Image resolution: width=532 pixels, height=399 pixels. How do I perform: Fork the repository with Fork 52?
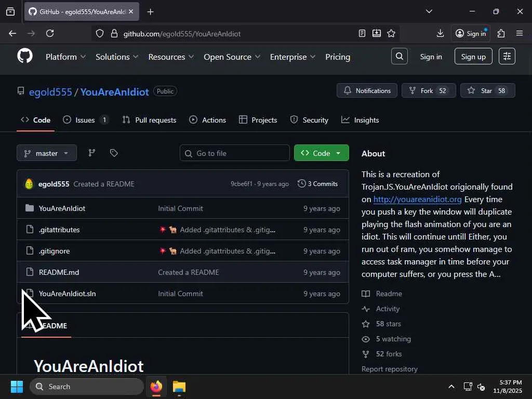pyautogui.click(x=429, y=90)
